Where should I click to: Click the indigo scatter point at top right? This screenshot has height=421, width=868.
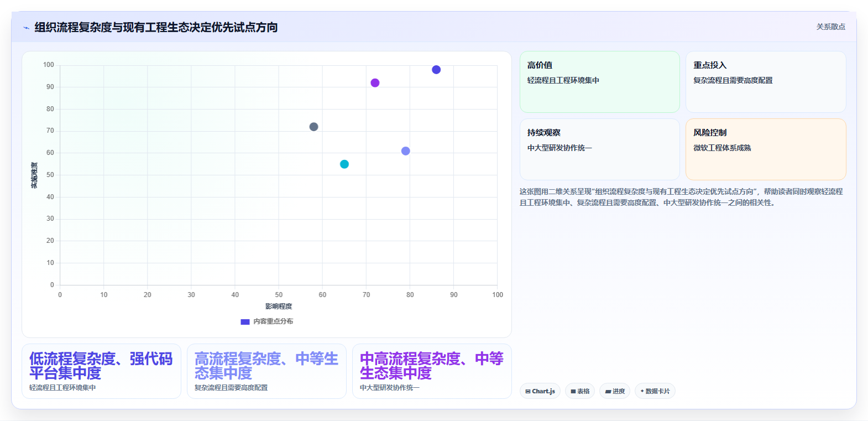pos(436,70)
